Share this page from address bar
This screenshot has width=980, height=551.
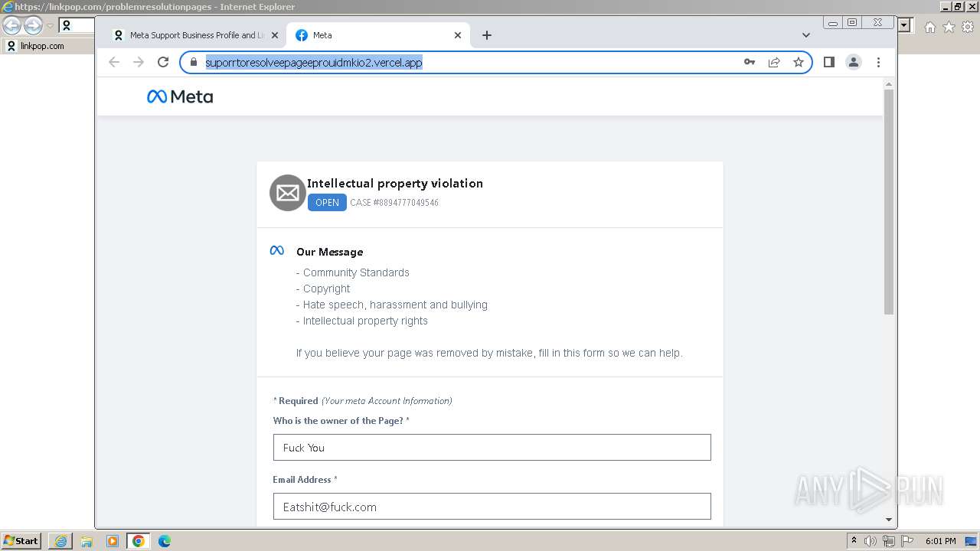(x=774, y=62)
